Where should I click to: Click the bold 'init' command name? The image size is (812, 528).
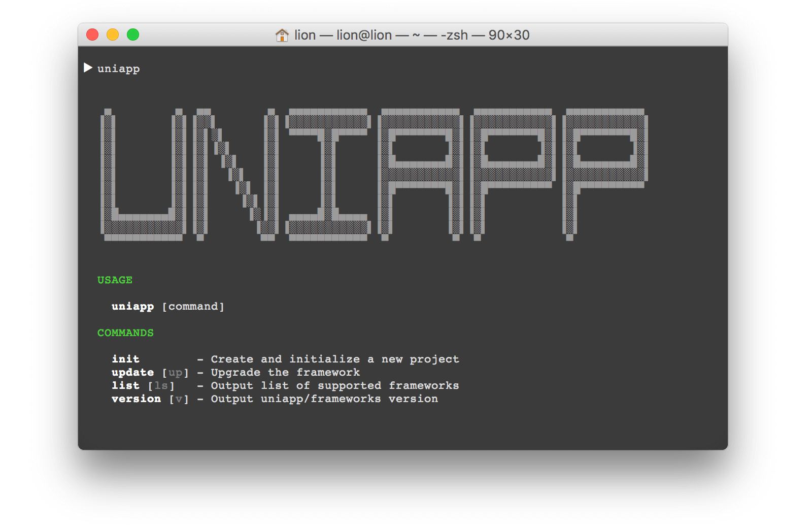[125, 359]
